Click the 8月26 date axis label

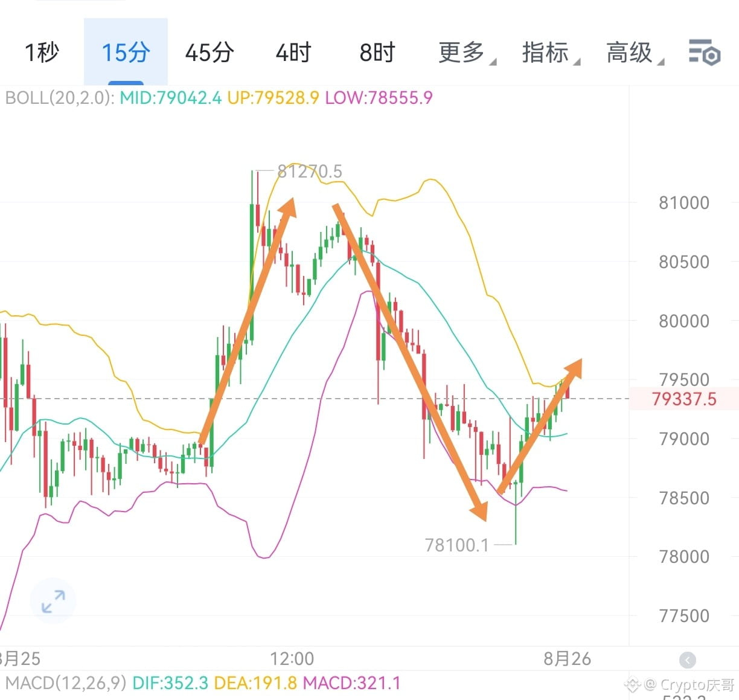coord(568,659)
